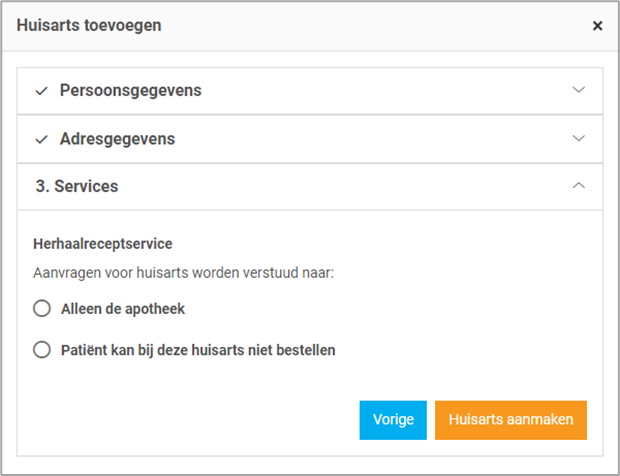Click the 3. Services step header
This screenshot has height=476, width=620.
pos(77,186)
